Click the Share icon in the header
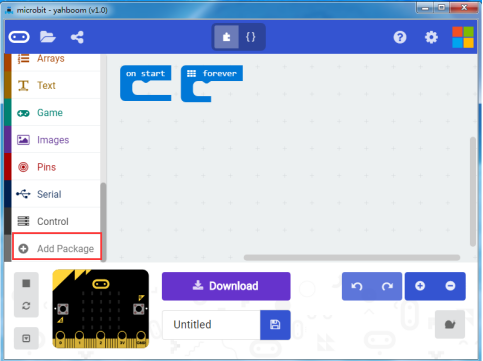483x361 pixels. pos(77,37)
